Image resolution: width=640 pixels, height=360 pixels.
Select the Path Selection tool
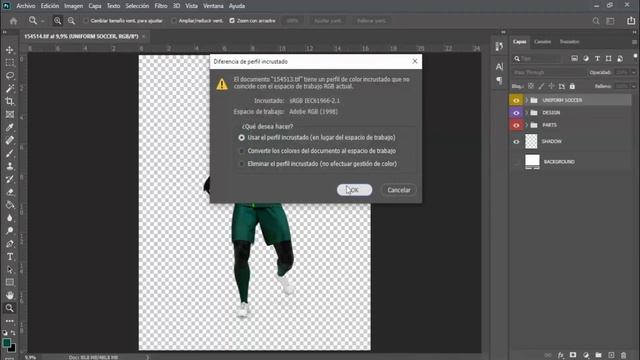[x=9, y=270]
